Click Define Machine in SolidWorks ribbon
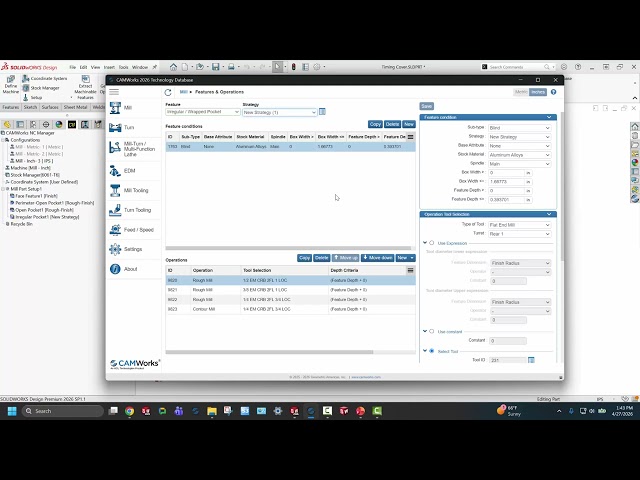This screenshot has height=480, width=640. [x=11, y=85]
